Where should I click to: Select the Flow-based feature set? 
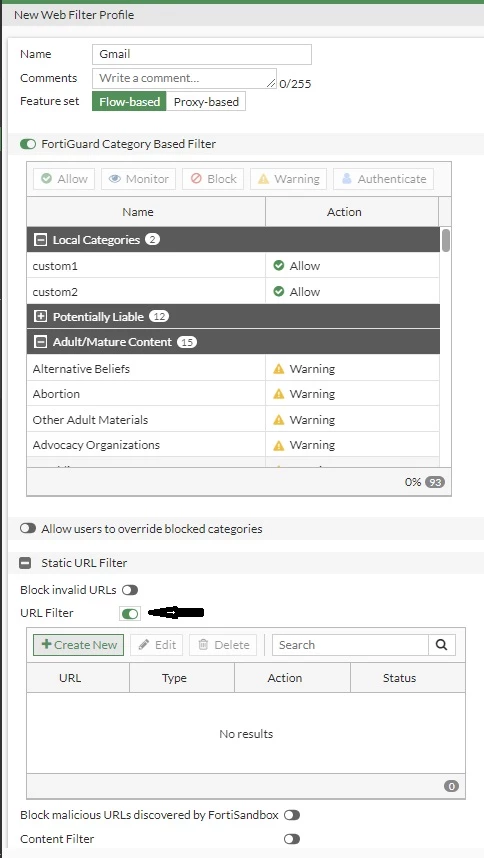tap(129, 102)
